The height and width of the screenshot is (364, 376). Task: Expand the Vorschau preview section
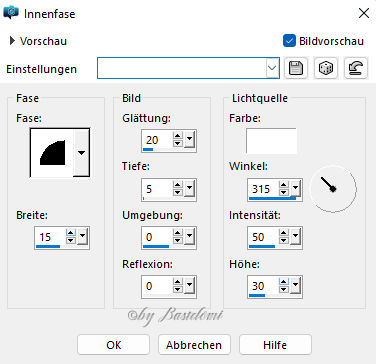pos(12,41)
